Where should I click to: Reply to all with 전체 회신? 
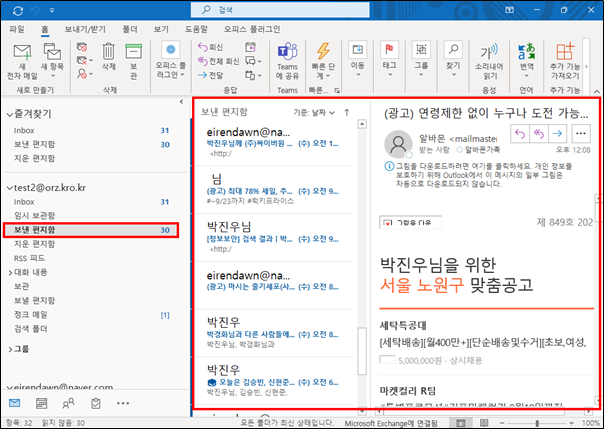click(x=218, y=61)
